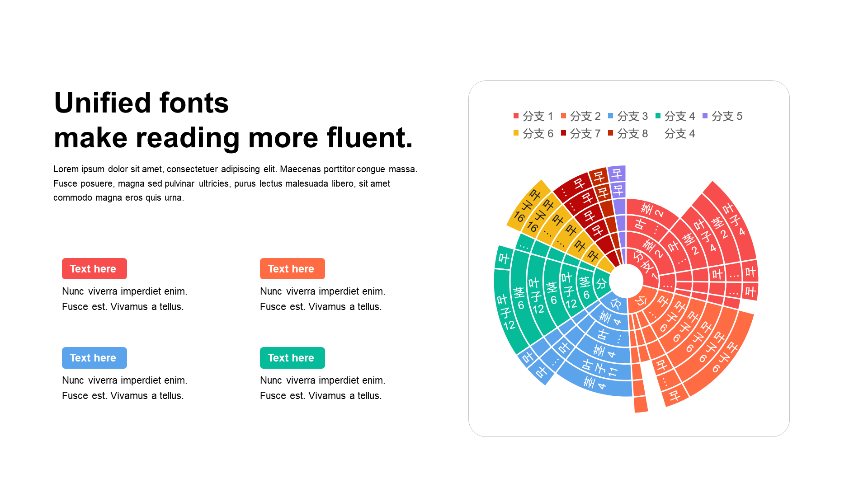Click the orange 分支 2 legend swatch
The width and height of the screenshot is (868, 488).
tap(563, 116)
